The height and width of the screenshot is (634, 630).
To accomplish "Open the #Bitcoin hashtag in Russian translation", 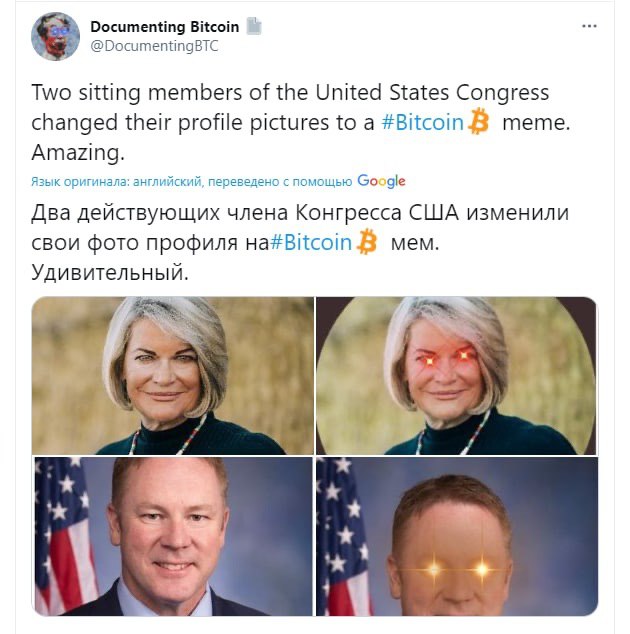I will pos(311,243).
